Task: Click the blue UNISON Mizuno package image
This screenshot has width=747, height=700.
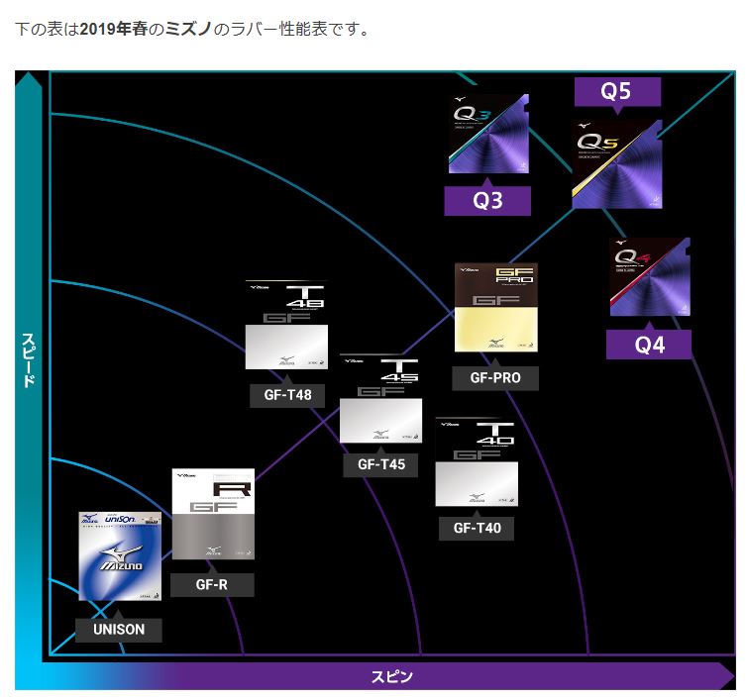Action: tap(120, 556)
